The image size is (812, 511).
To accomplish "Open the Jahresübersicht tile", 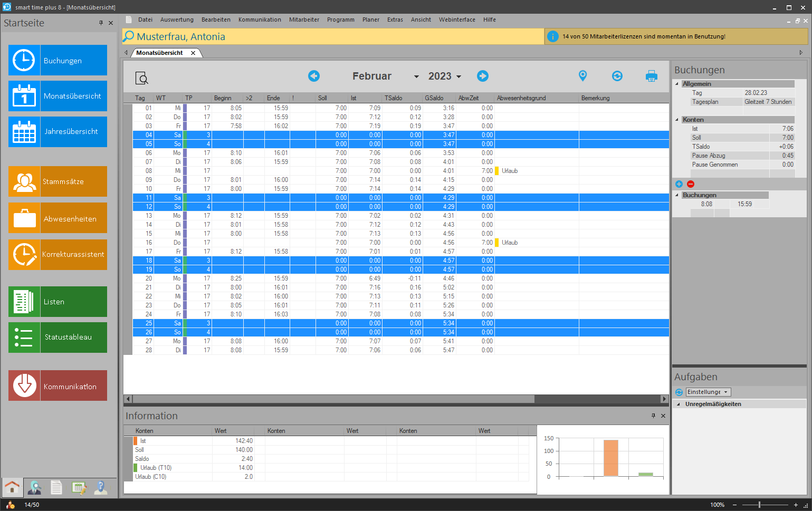I will (58, 131).
